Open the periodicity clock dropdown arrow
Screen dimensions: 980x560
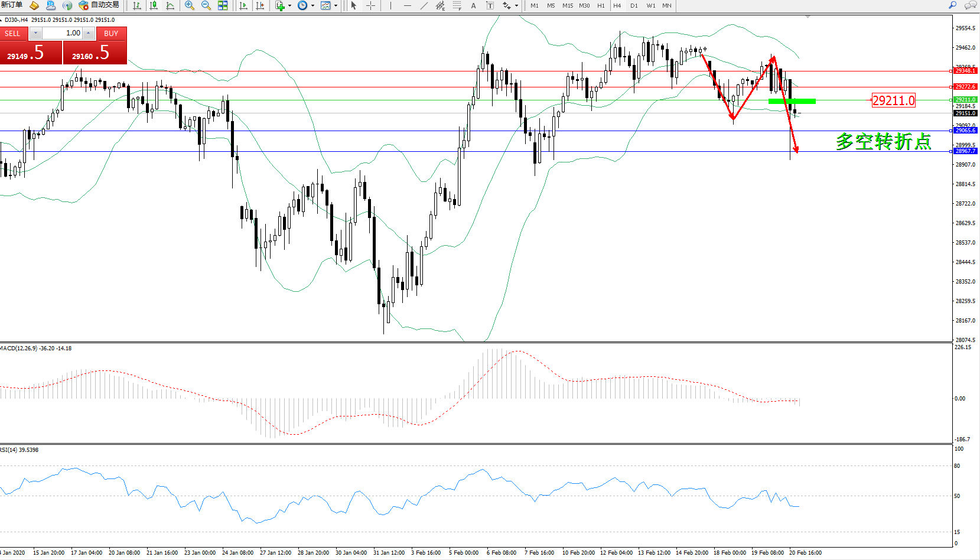(312, 6)
